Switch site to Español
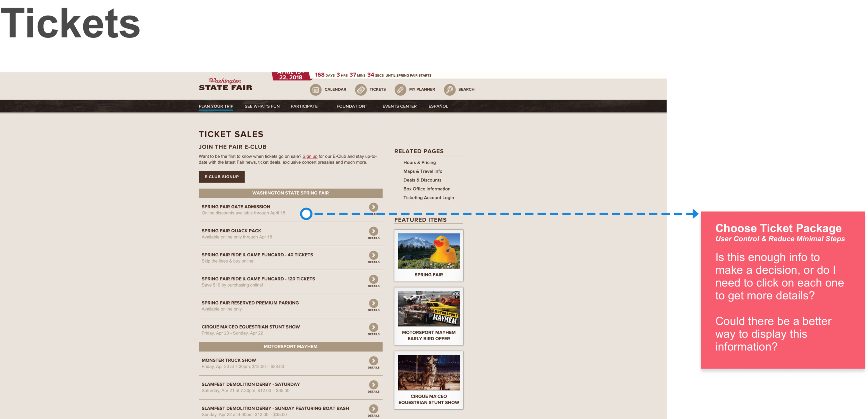The width and height of the screenshot is (868, 419). [x=438, y=106]
